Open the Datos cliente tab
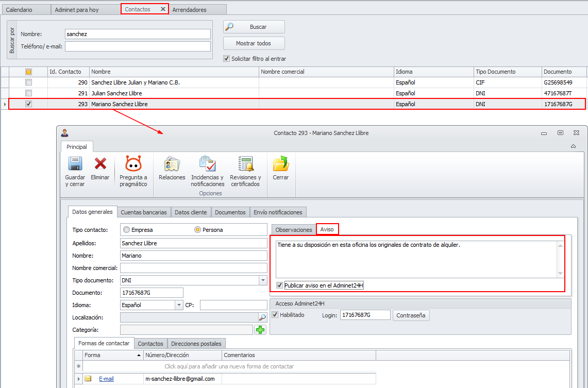 click(x=191, y=212)
